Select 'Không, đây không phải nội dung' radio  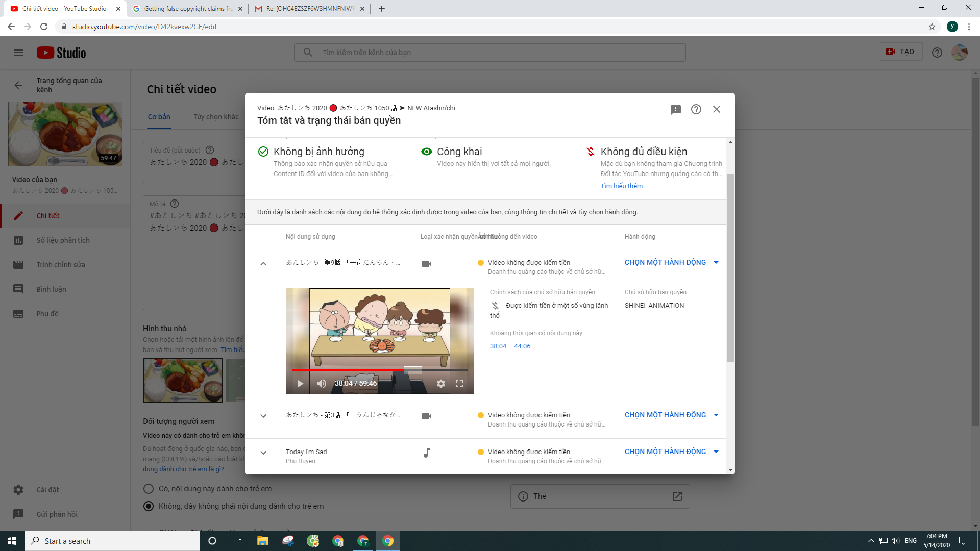(149, 506)
